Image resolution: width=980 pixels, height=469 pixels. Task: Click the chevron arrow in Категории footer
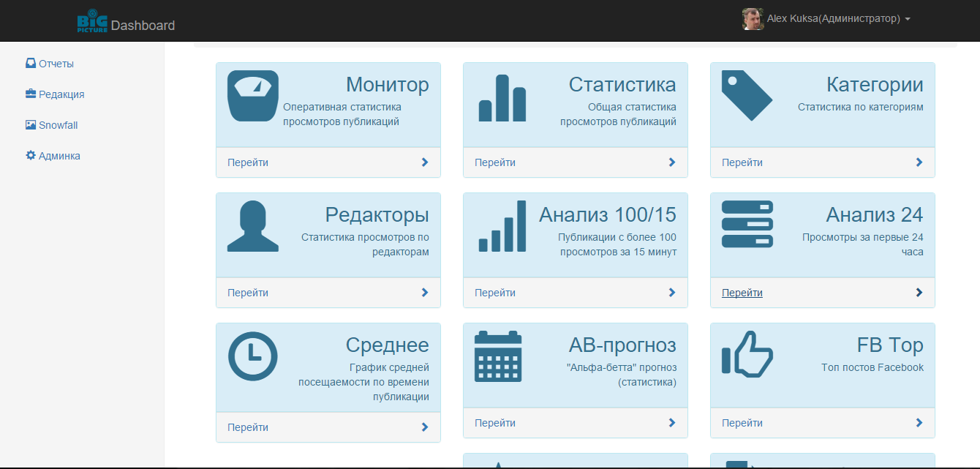[x=919, y=162]
